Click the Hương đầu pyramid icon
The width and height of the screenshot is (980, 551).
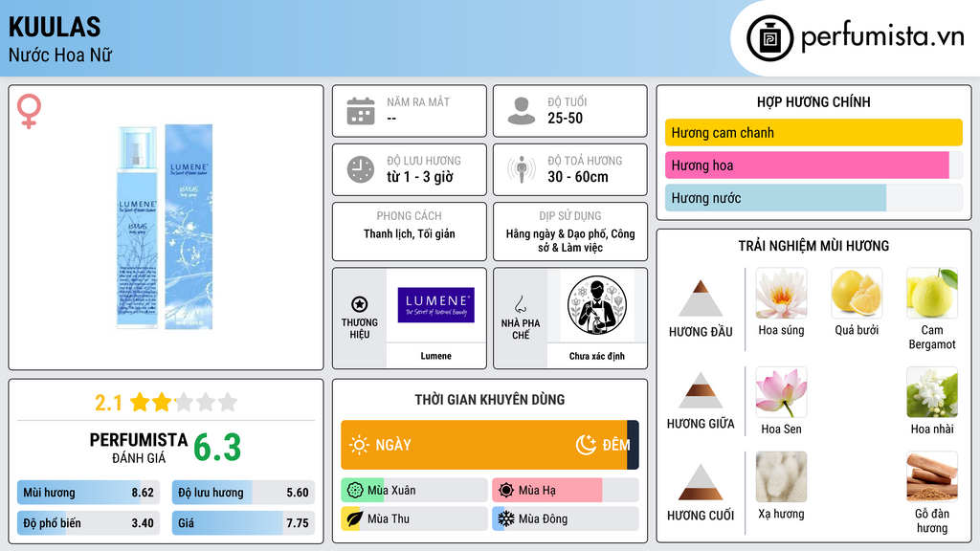pyautogui.click(x=701, y=298)
